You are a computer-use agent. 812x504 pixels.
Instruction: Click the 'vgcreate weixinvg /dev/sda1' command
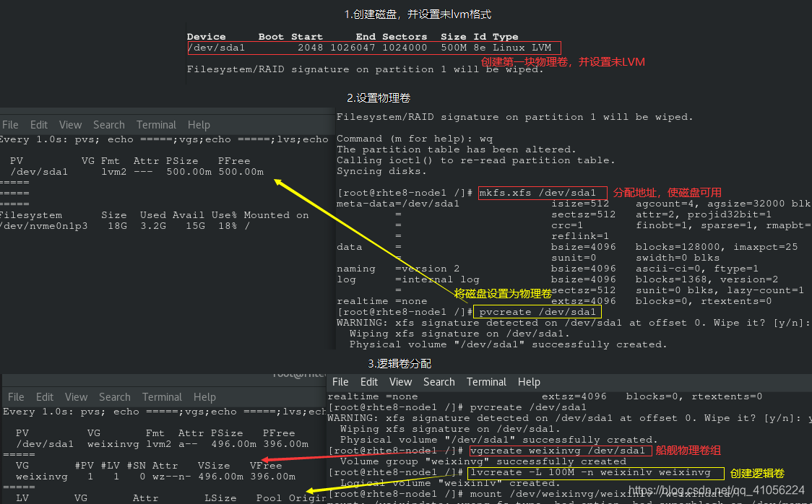(x=557, y=451)
